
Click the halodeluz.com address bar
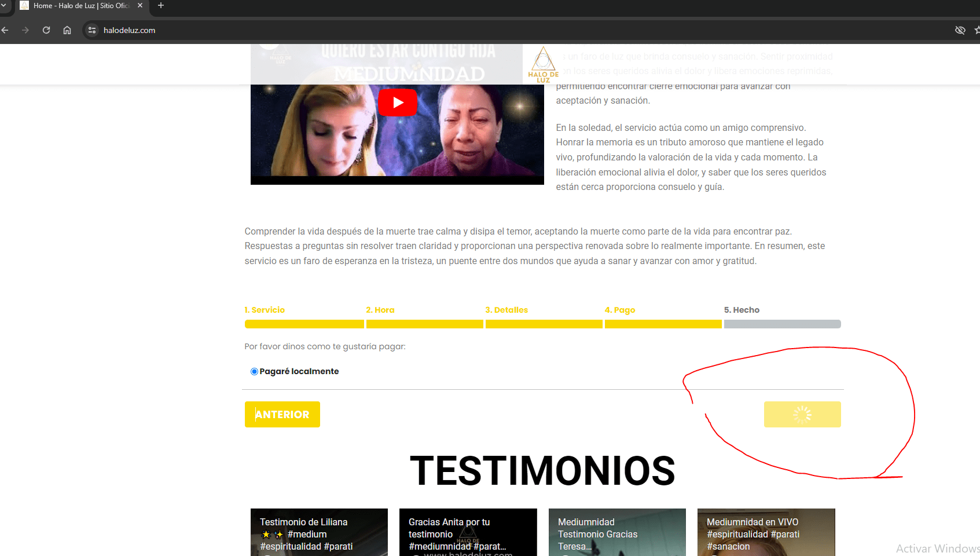129,30
